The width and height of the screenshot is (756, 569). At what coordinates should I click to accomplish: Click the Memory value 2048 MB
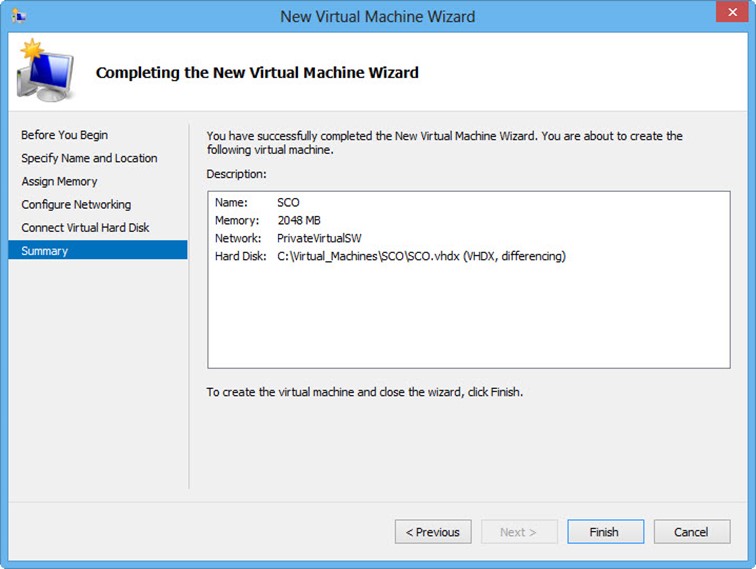299,220
